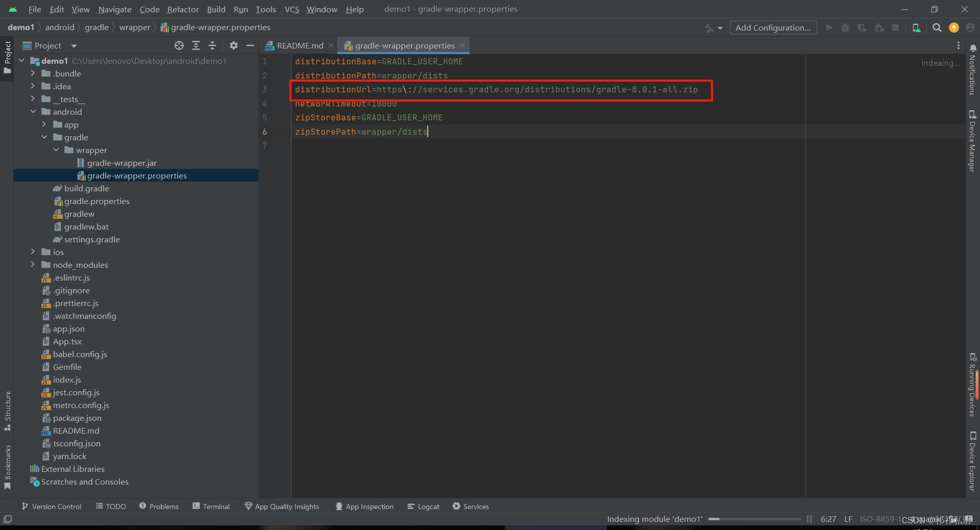
Task: Click the Stop square icon in toolbar
Action: tap(895, 28)
